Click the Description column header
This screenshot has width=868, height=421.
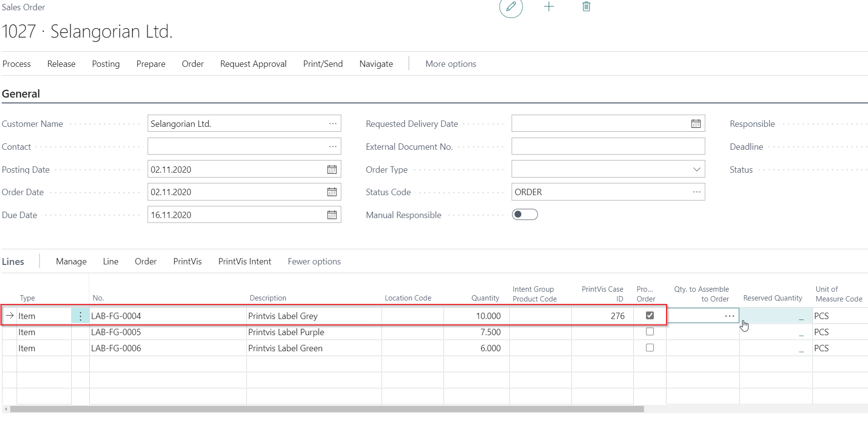268,298
